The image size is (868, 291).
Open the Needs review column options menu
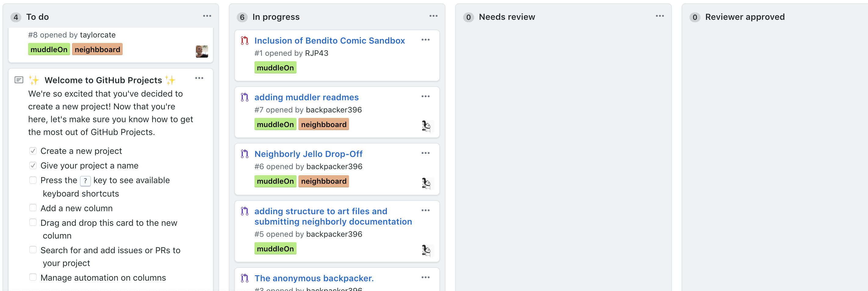pyautogui.click(x=659, y=16)
